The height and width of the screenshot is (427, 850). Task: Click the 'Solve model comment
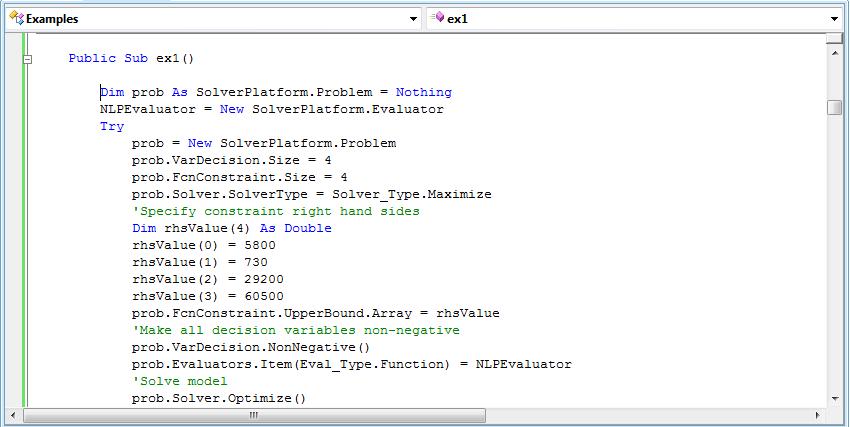click(x=179, y=382)
